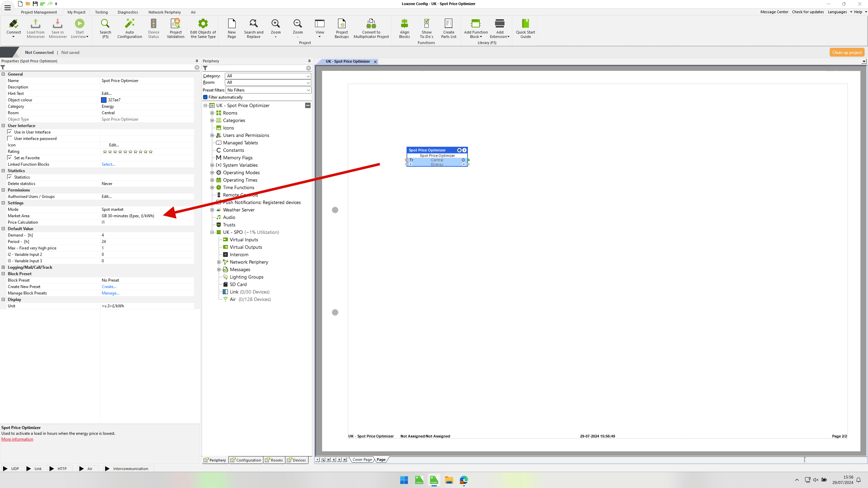
Task: Expand the Network Periphery tree node
Action: [x=219, y=262]
